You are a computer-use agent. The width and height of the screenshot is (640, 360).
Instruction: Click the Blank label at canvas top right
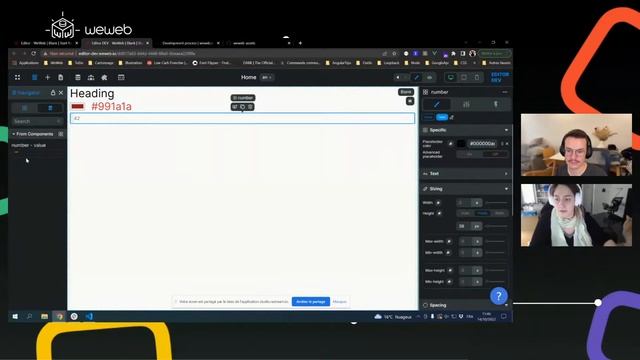pos(406,92)
